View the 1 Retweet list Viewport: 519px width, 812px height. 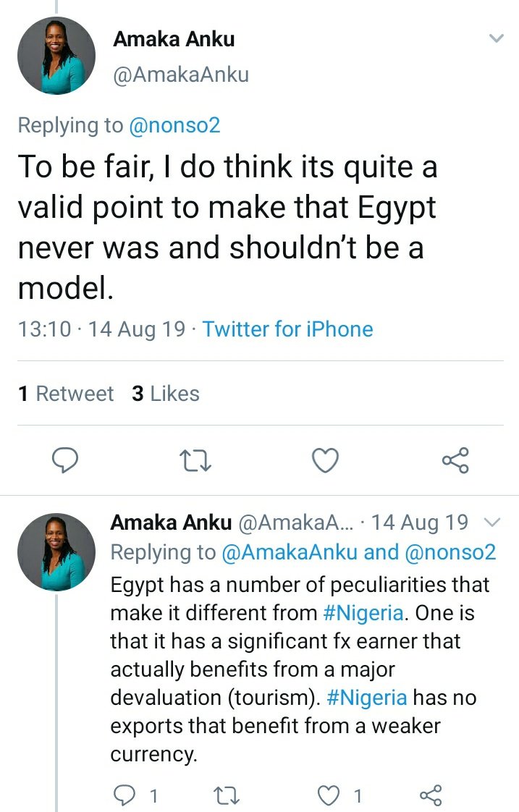click(66, 393)
